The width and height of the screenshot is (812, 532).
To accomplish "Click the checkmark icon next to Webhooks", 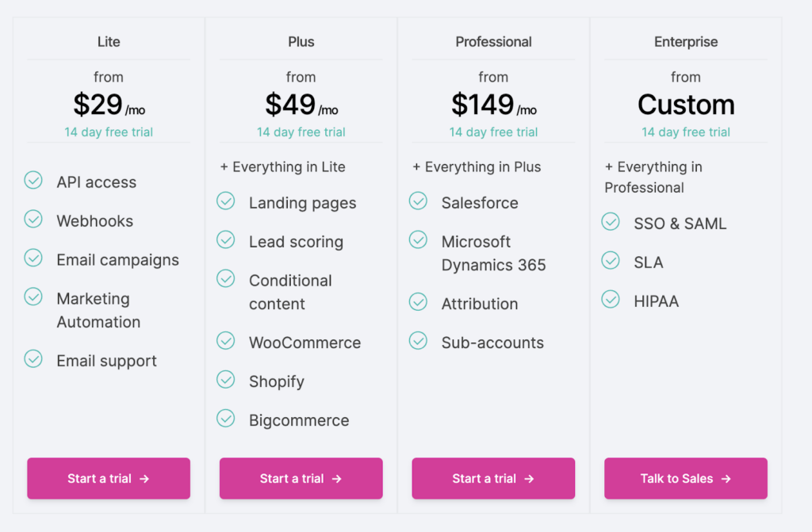I will [33, 220].
